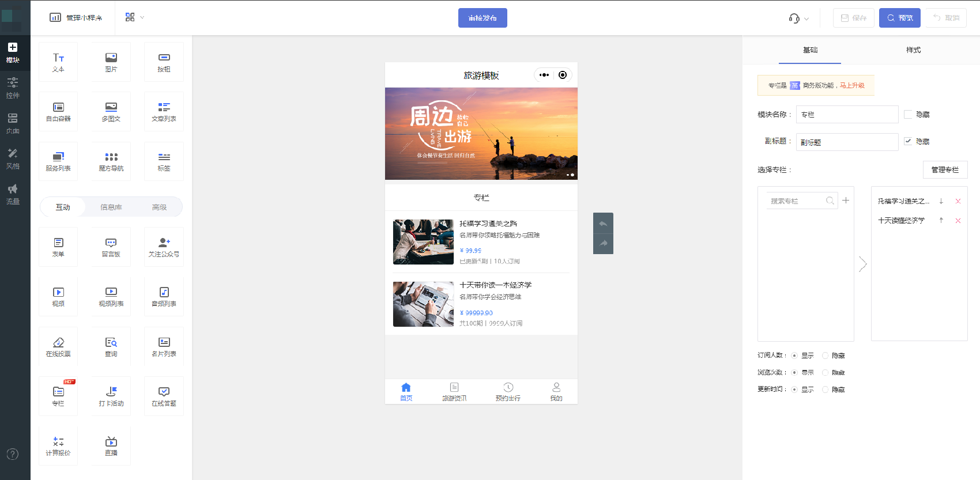Select 显示 for 订阅人数
This screenshot has height=480, width=980.
(794, 356)
